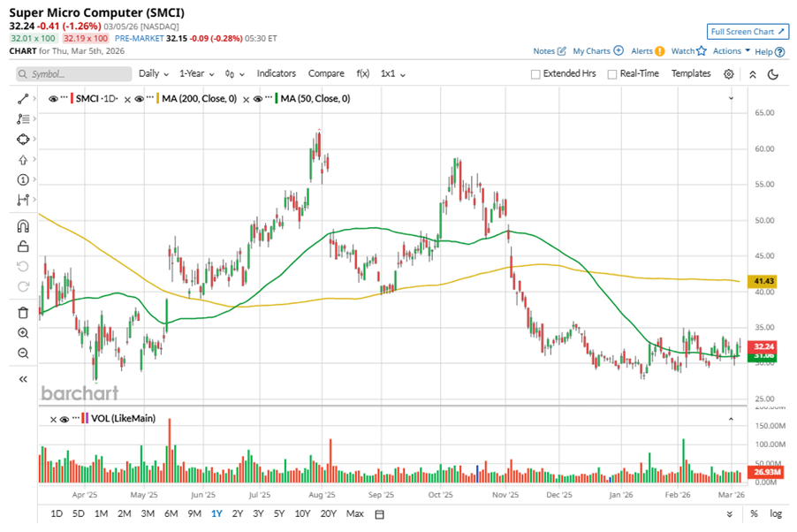Image resolution: width=797 pixels, height=532 pixels.
Task: Open the calendar date range picker
Action: [x=379, y=514]
